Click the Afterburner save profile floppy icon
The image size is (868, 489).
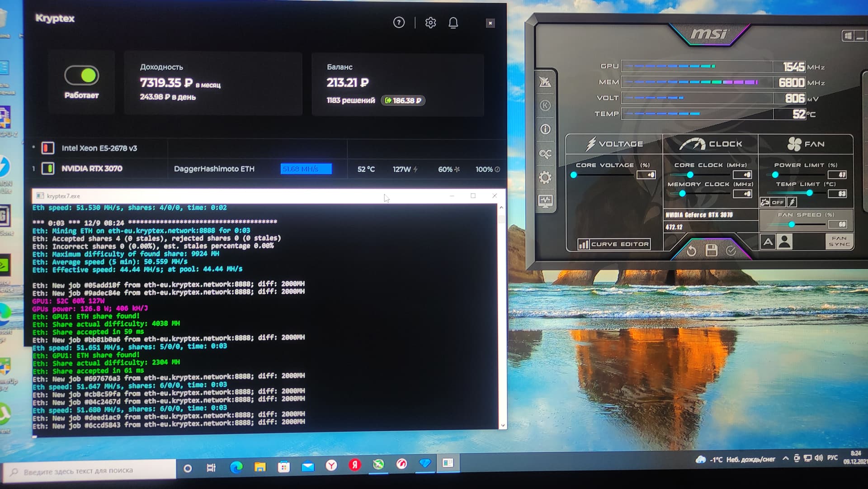[x=712, y=250]
